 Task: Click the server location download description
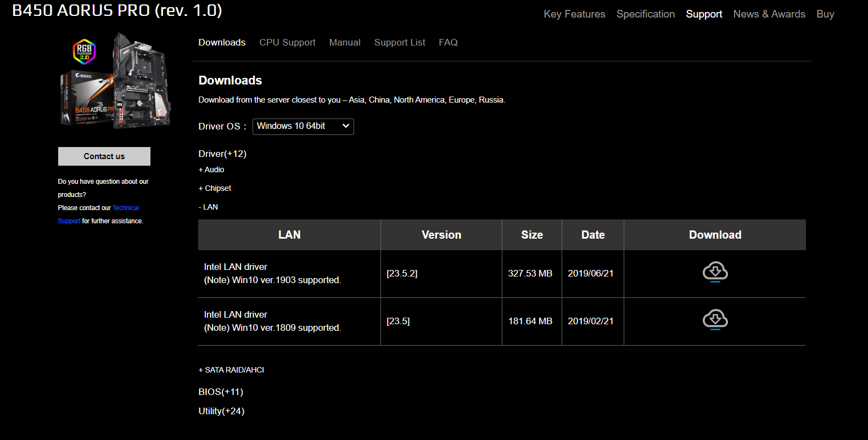[352, 100]
